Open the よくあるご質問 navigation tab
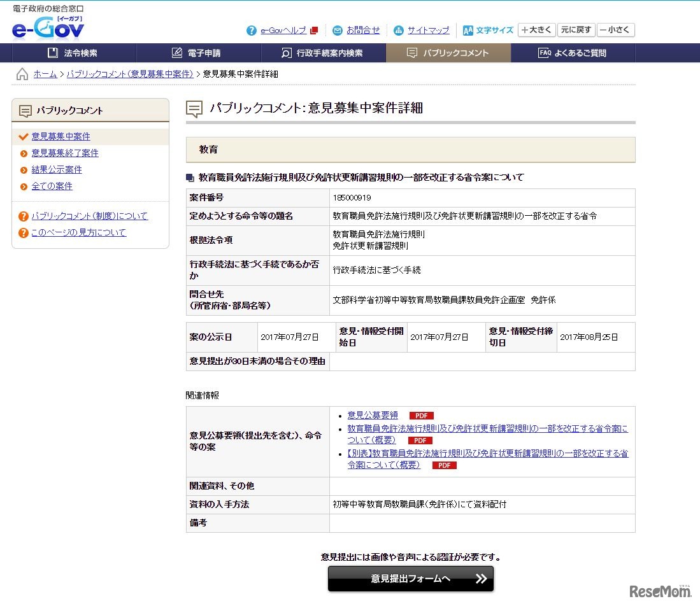700x606 pixels. 573,53
